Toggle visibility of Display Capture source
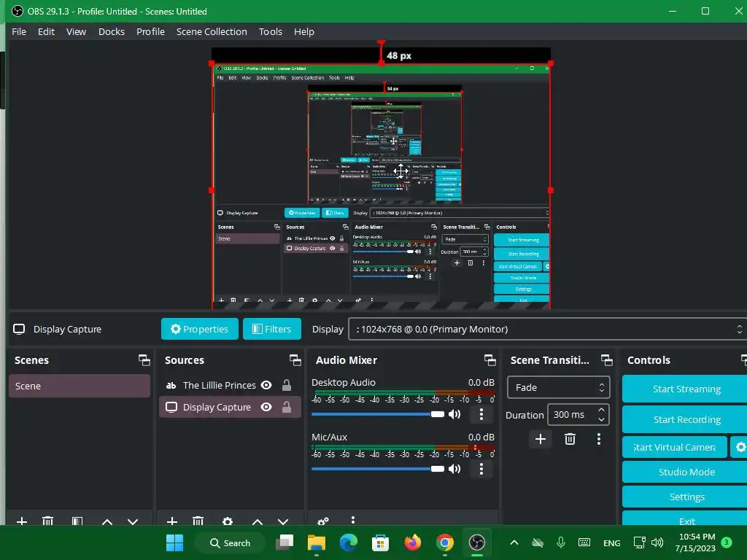Screen dimensions: 747x560 pyautogui.click(x=266, y=407)
